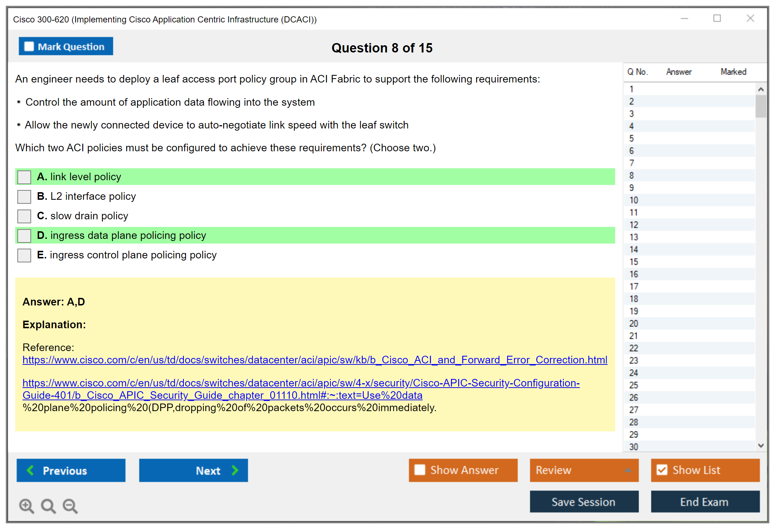The width and height of the screenshot is (778, 532).
Task: Click the green right arrow on Next
Action: (x=235, y=470)
